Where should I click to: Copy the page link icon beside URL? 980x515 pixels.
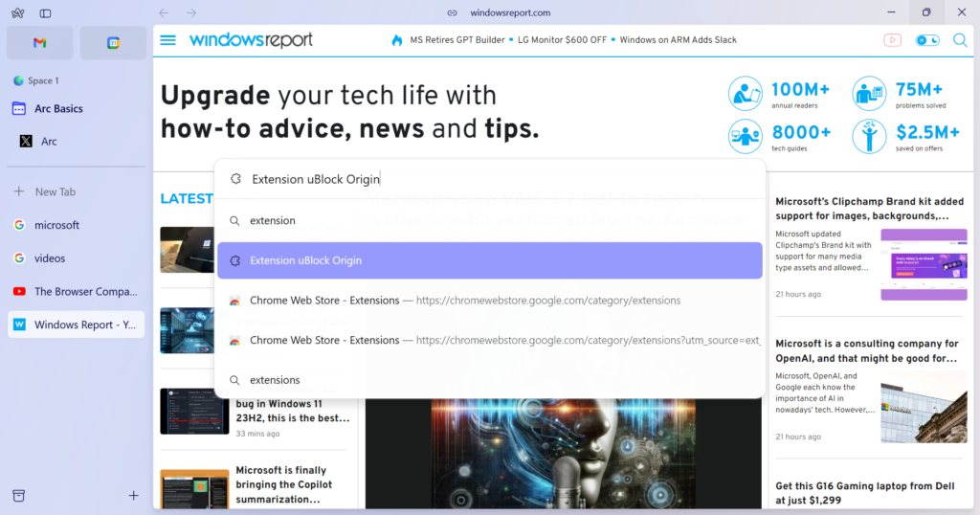click(452, 12)
